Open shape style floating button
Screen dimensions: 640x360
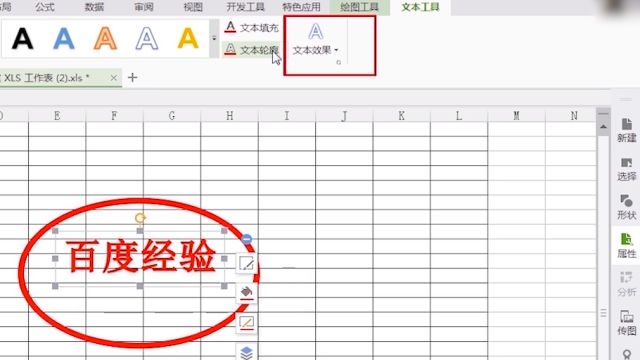[x=247, y=264]
